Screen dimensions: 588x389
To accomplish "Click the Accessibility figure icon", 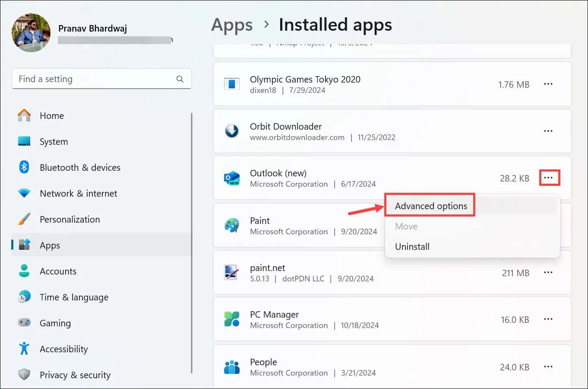I will 24,349.
